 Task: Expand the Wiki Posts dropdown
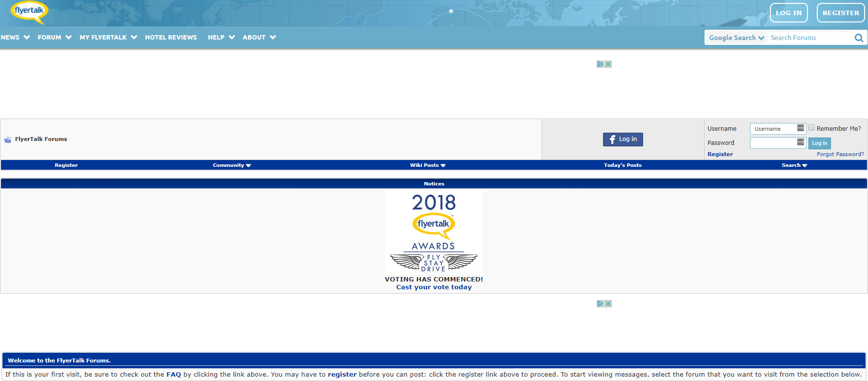pos(428,165)
